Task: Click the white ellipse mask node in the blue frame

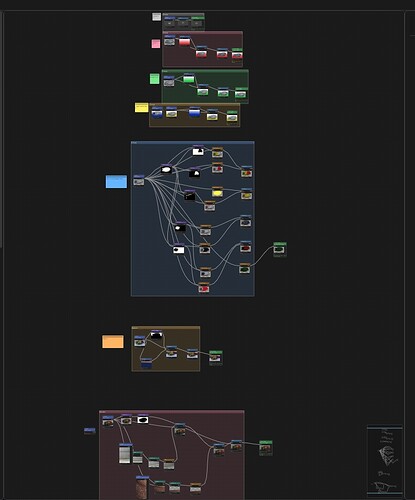Action: [x=166, y=169]
